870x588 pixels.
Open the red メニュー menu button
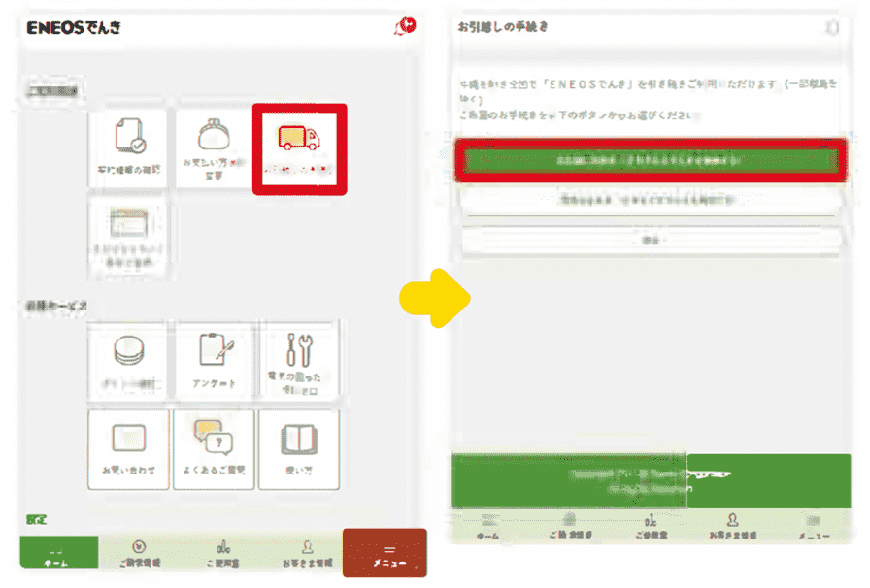pyautogui.click(x=385, y=553)
